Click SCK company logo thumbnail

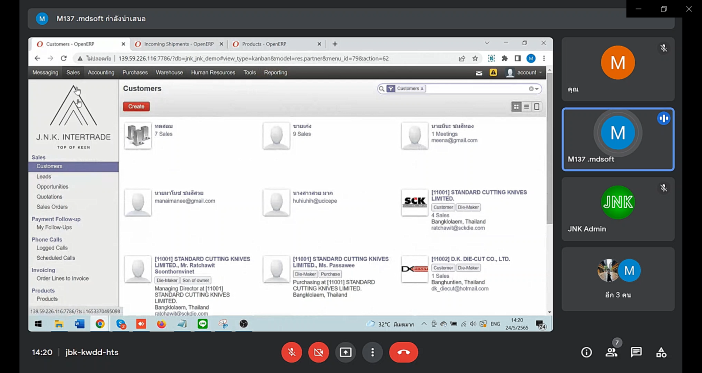[415, 203]
